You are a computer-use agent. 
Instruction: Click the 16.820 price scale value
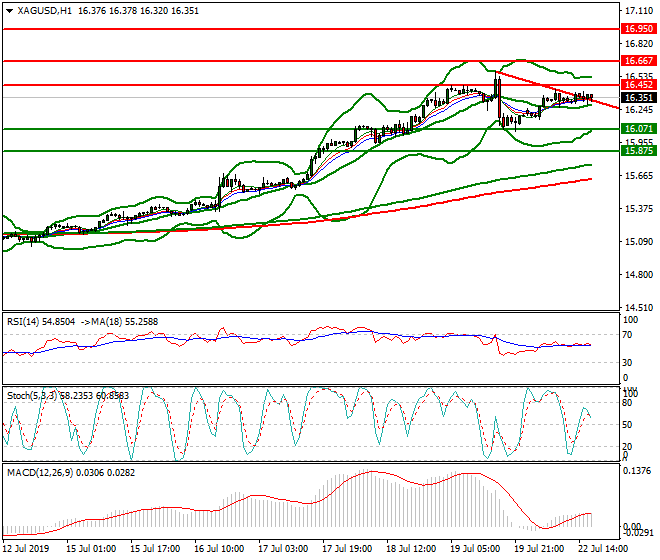[639, 44]
